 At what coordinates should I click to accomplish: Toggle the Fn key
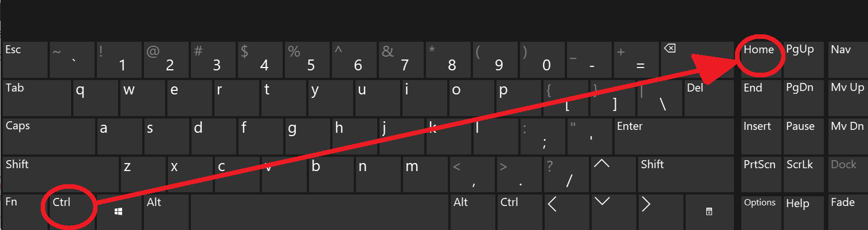click(22, 212)
